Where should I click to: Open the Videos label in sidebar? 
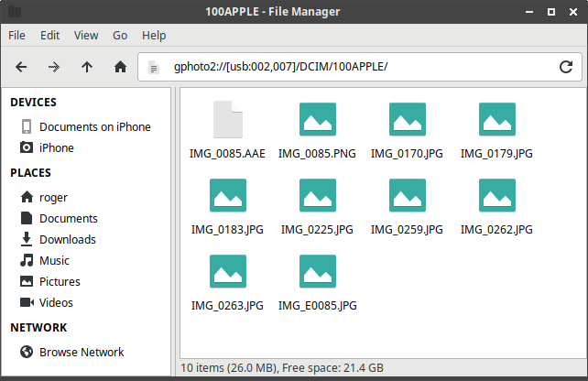point(56,302)
